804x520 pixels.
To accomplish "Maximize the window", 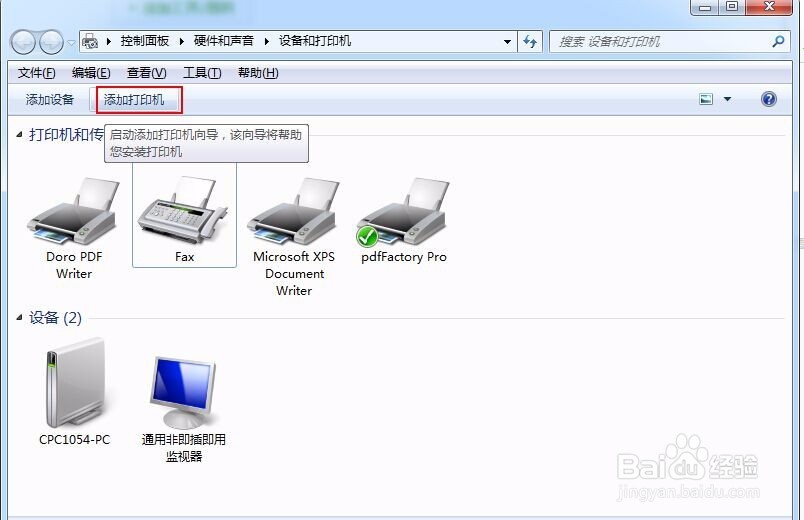I will [x=732, y=7].
